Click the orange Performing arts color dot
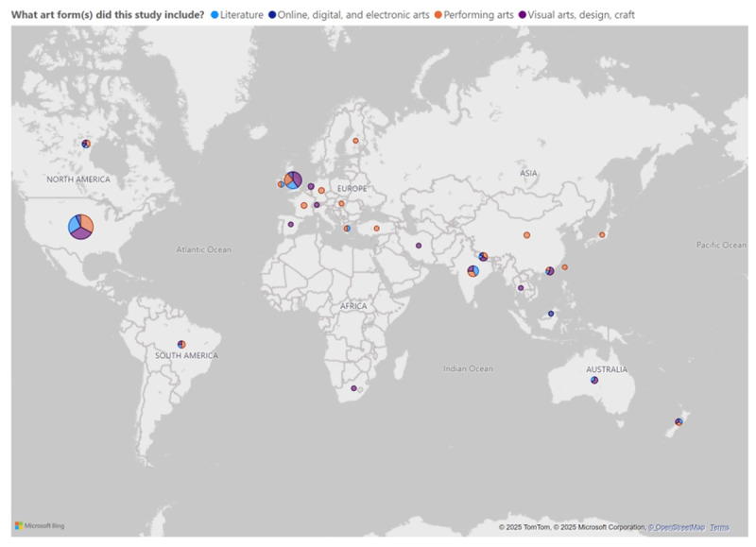 440,14
